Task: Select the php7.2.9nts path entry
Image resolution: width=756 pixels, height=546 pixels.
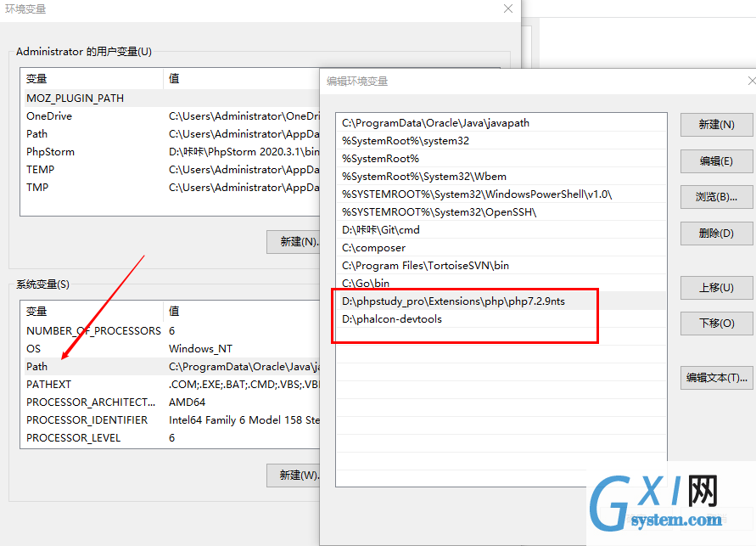Action: (x=501, y=301)
